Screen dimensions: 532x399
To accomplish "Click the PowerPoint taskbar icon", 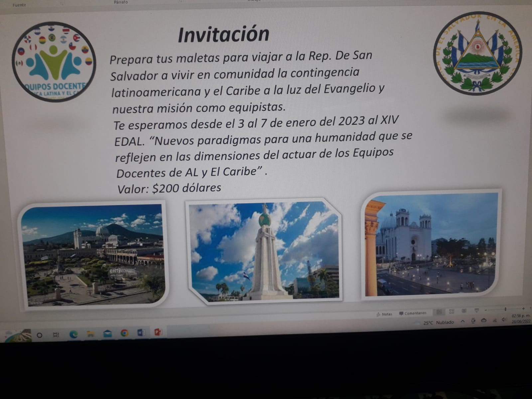I will pos(158,332).
